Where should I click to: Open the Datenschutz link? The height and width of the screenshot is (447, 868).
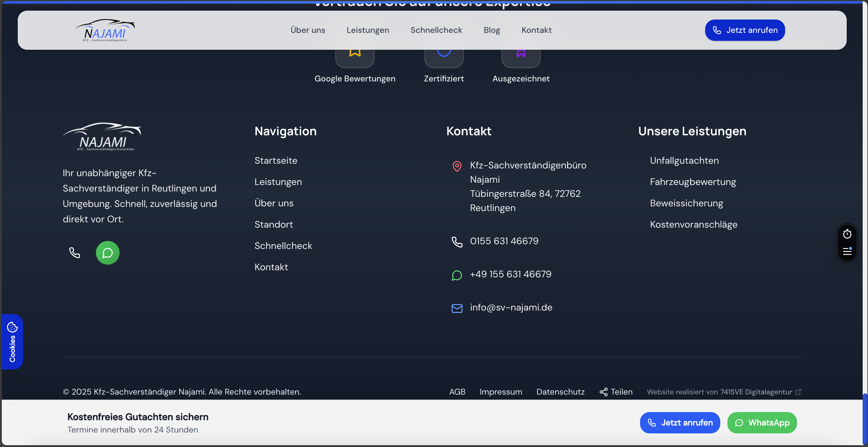(x=560, y=392)
